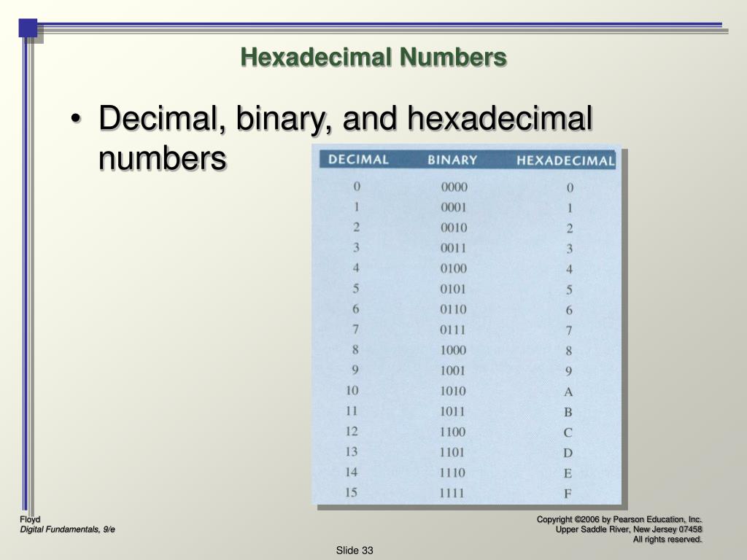Click hexadecimal digit B
This screenshot has height=560, width=747.
pos(568,413)
